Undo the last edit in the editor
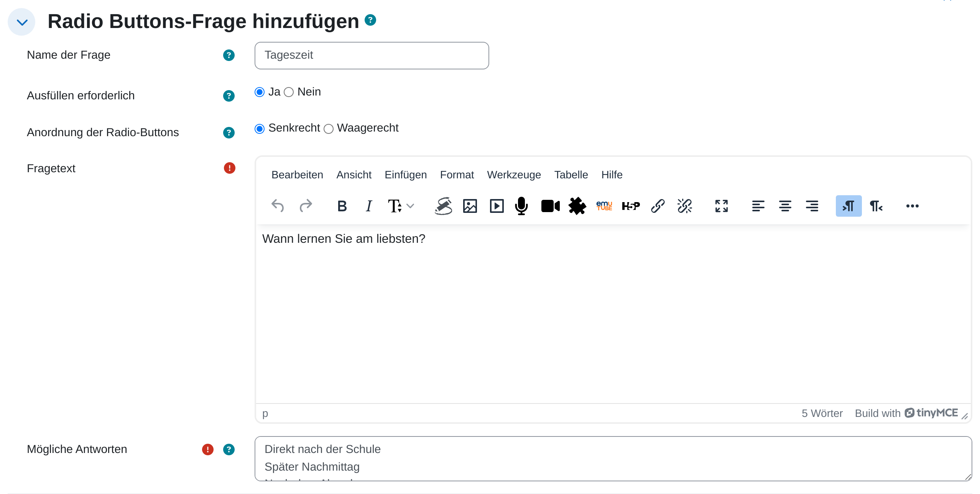This screenshot has height=494, width=980. pos(278,206)
